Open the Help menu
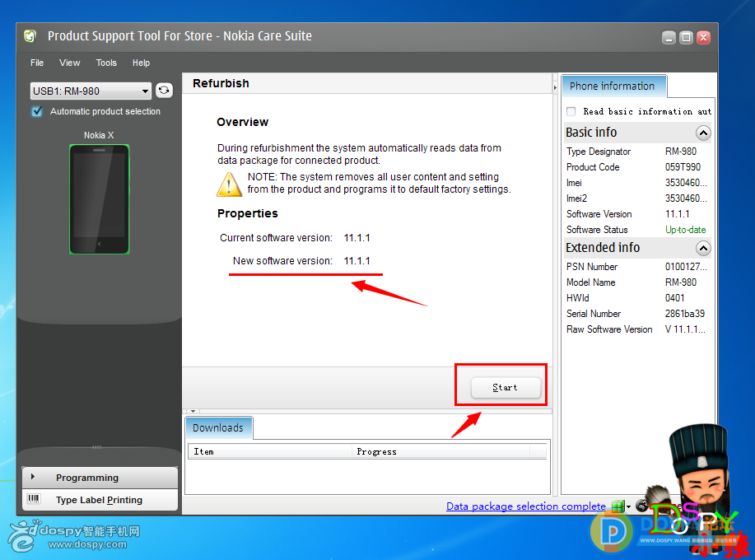The width and height of the screenshot is (755, 560). point(141,63)
